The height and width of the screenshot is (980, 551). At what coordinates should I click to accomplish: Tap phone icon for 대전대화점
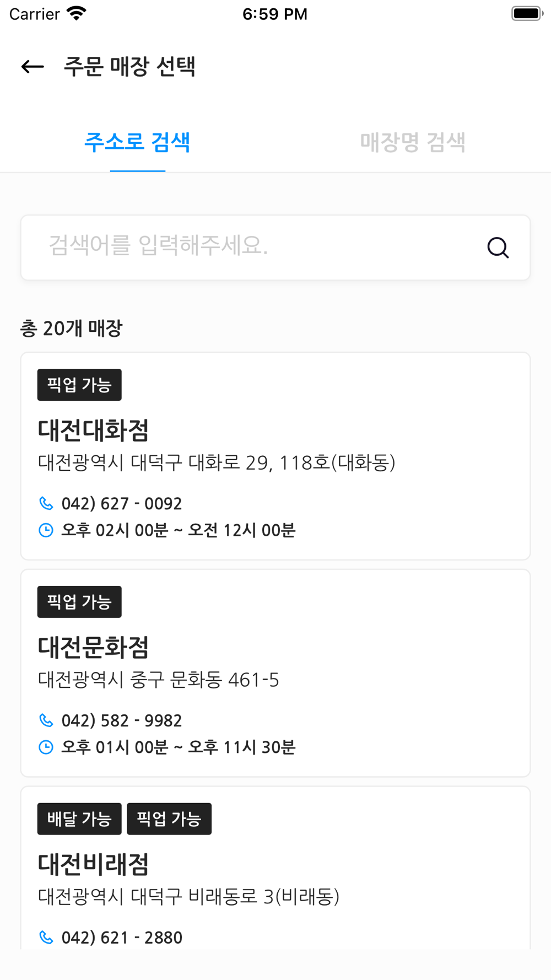pyautogui.click(x=46, y=503)
